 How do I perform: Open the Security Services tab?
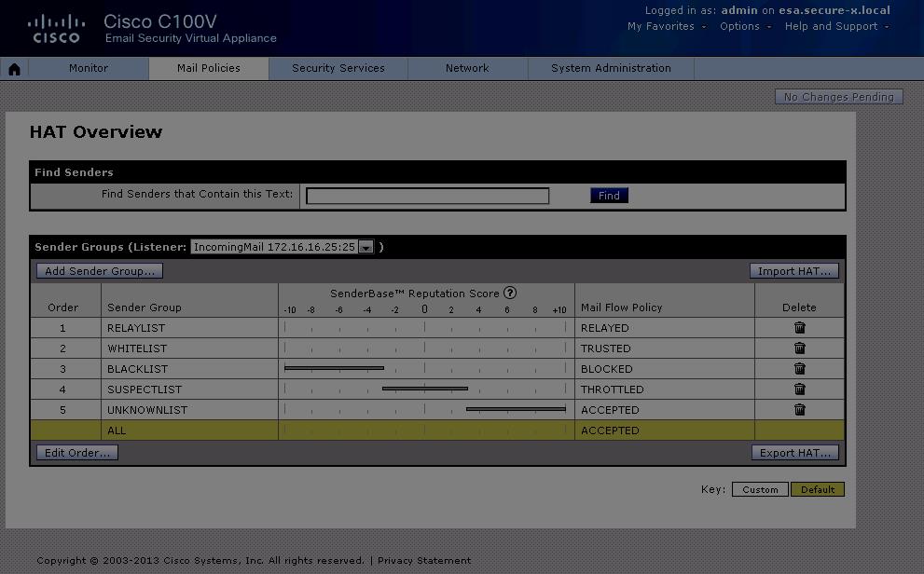[x=338, y=68]
